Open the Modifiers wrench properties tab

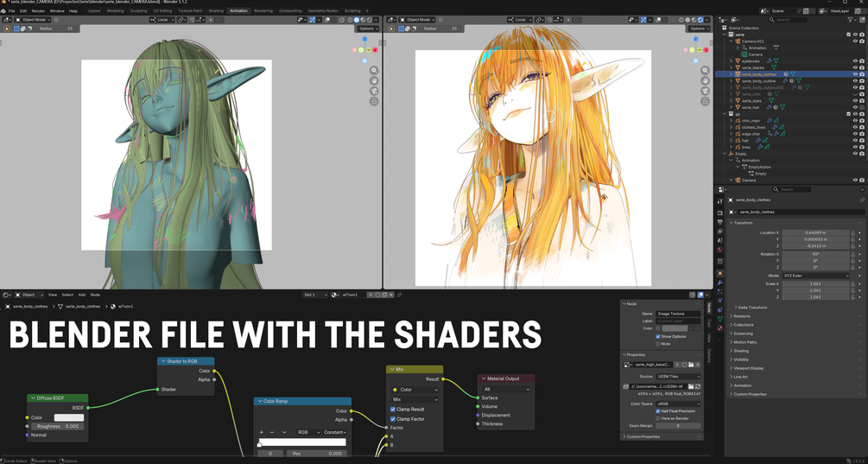(x=719, y=283)
